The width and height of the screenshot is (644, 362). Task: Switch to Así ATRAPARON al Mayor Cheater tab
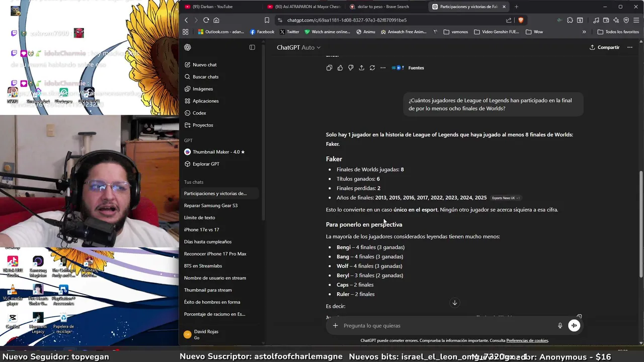click(304, 7)
